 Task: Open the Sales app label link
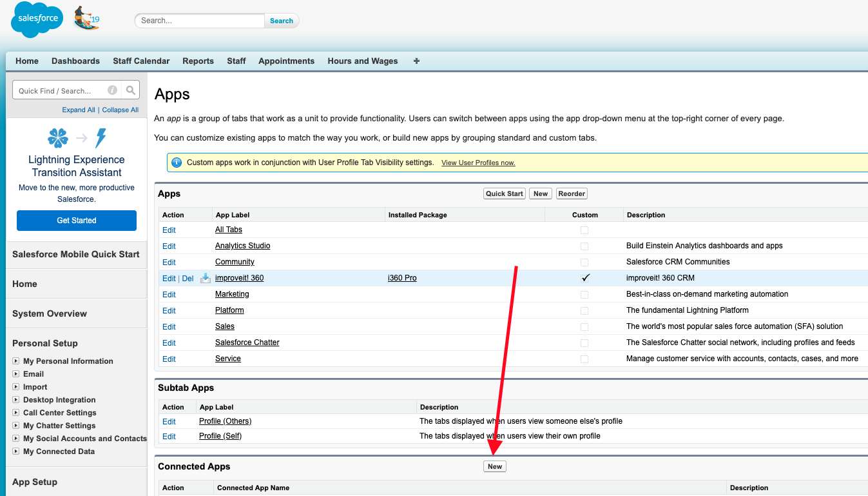(x=225, y=326)
